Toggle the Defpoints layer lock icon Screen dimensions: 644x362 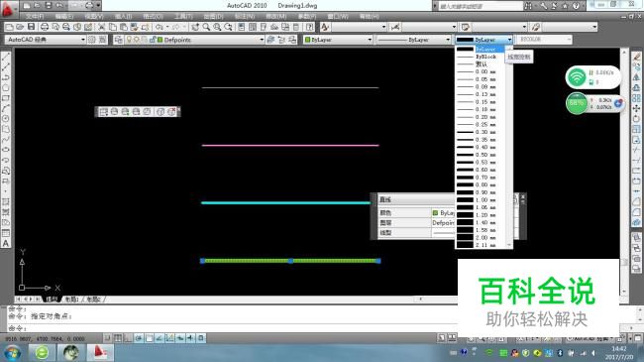click(153, 40)
